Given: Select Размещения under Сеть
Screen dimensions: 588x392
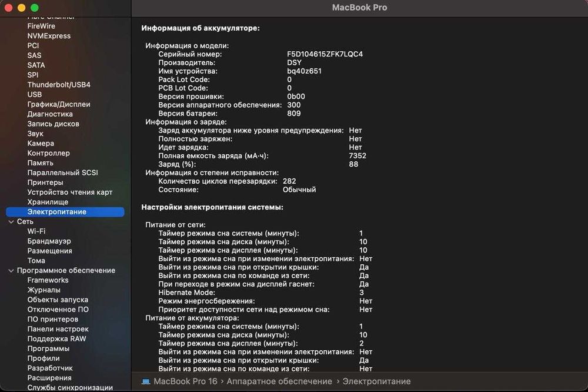Looking at the screenshot, I should click(49, 251).
